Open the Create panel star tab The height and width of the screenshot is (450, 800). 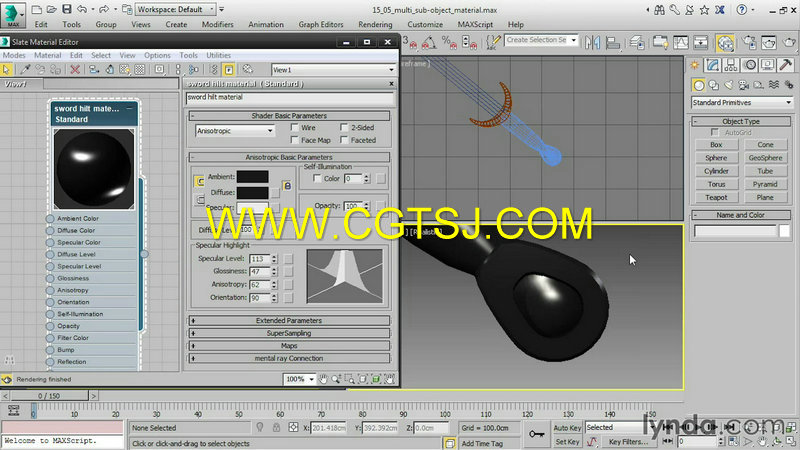pyautogui.click(x=695, y=65)
